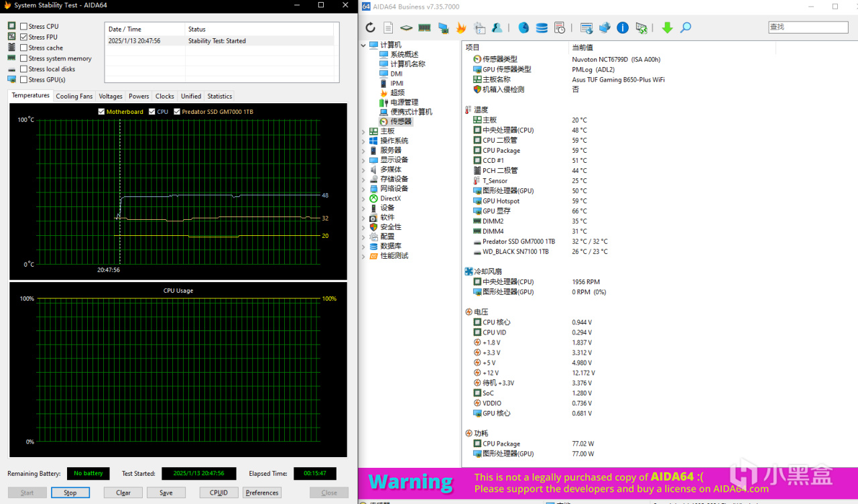
Task: Collapse the 计算机 tree node
Action: [x=364, y=45]
